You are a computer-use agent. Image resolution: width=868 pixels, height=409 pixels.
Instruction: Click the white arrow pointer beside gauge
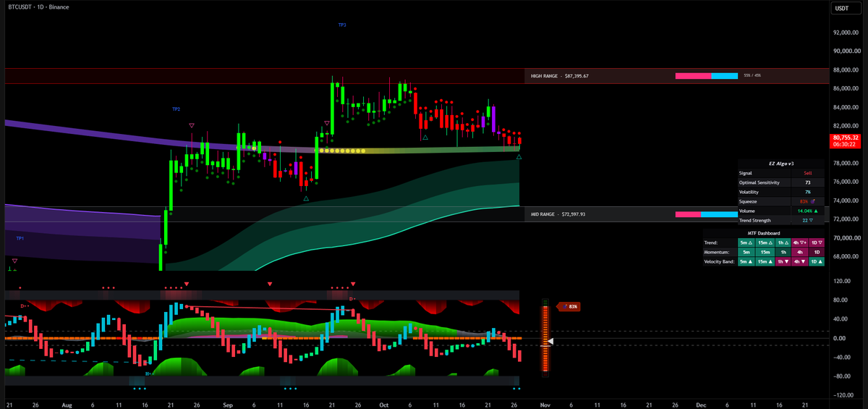pyautogui.click(x=550, y=341)
